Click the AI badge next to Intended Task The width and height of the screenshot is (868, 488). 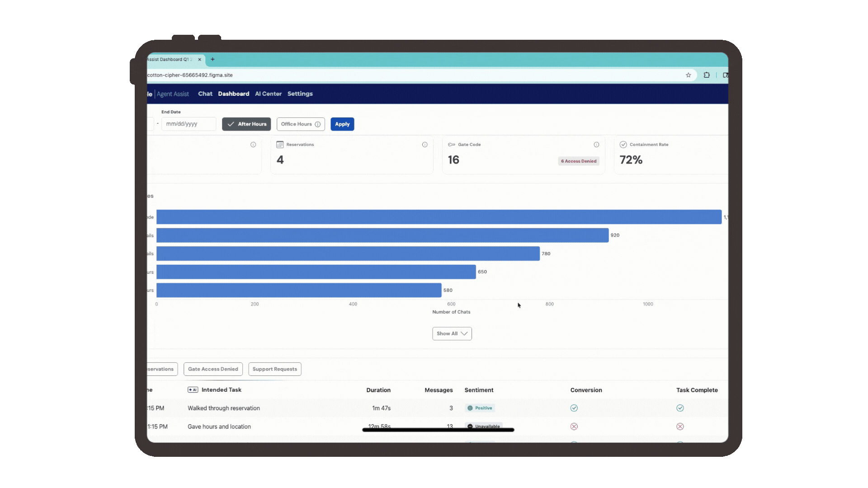193,390
